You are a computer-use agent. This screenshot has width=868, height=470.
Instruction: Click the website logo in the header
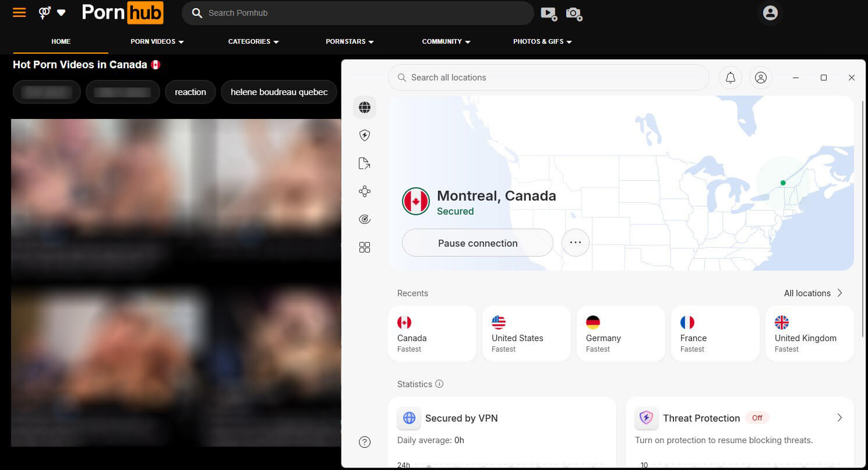122,13
